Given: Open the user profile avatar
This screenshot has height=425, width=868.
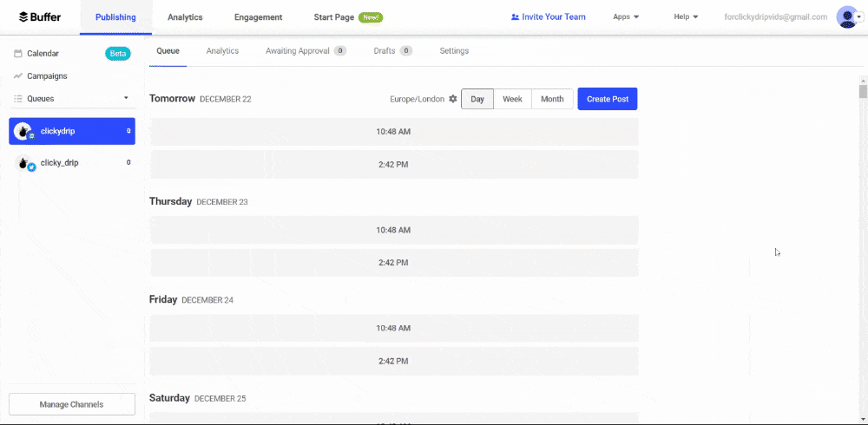Looking at the screenshot, I should (845, 17).
